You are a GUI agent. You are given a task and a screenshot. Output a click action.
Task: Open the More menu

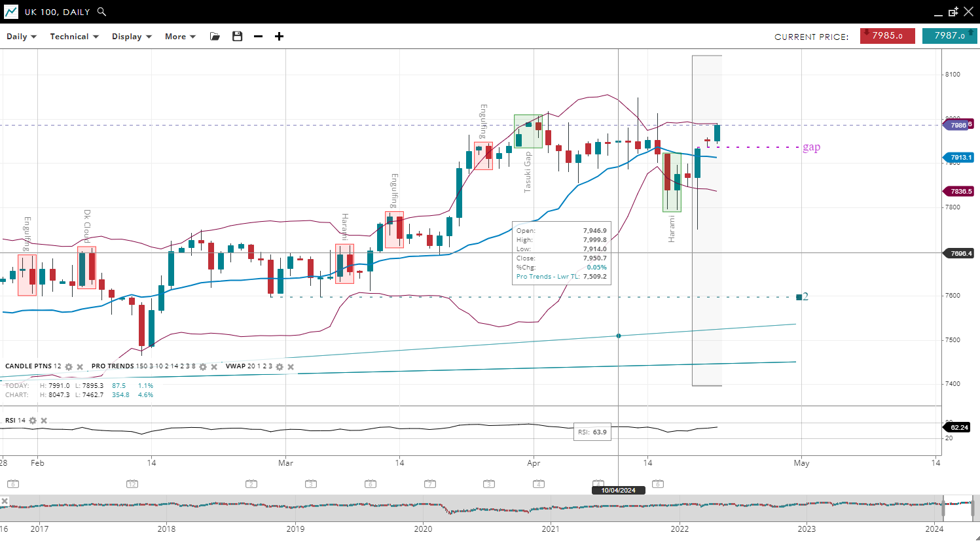pyautogui.click(x=180, y=37)
